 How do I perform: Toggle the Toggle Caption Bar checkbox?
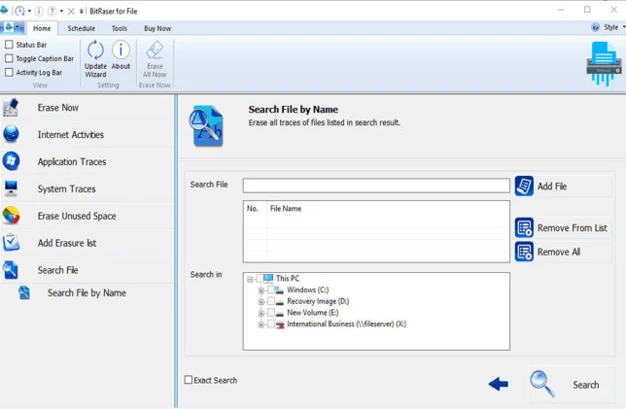(9, 58)
